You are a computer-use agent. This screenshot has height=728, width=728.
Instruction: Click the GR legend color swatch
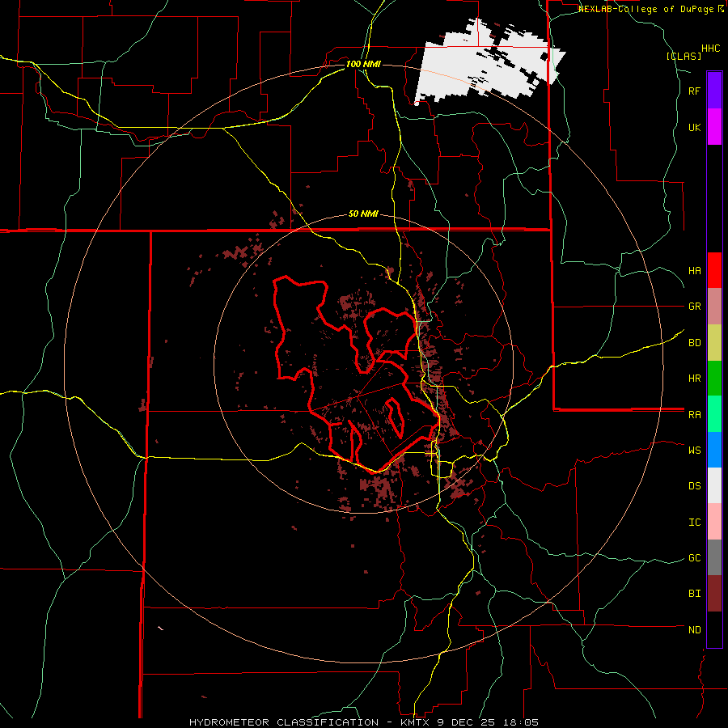point(714,307)
